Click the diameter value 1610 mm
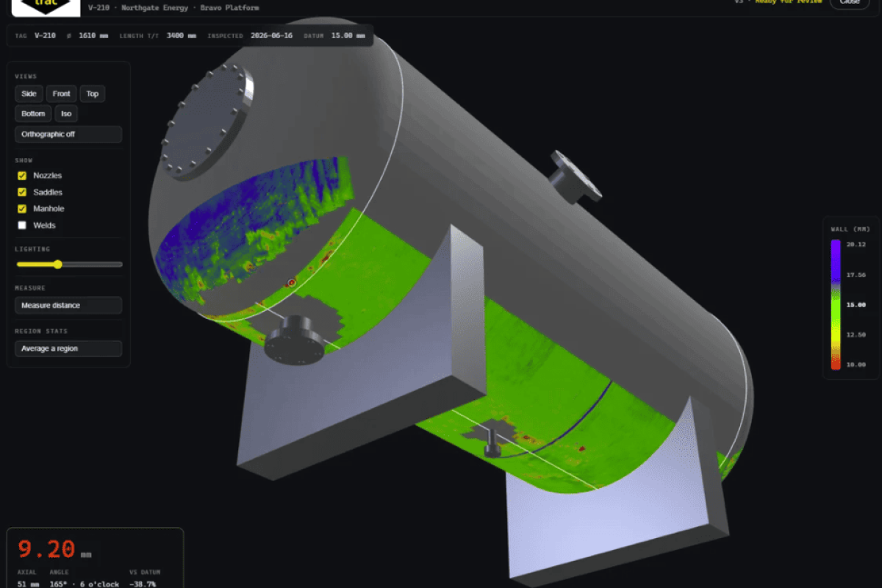 click(93, 35)
